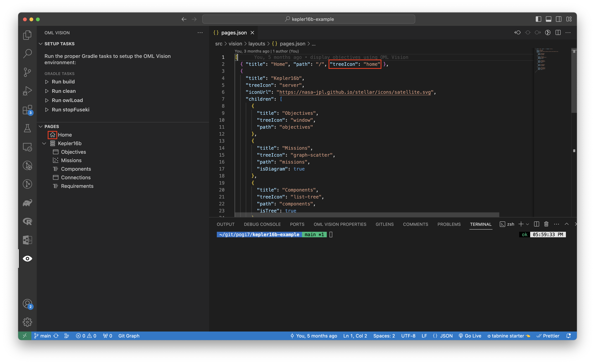Open satellite.svg URL link in editor
The image size is (595, 364).
(355, 92)
